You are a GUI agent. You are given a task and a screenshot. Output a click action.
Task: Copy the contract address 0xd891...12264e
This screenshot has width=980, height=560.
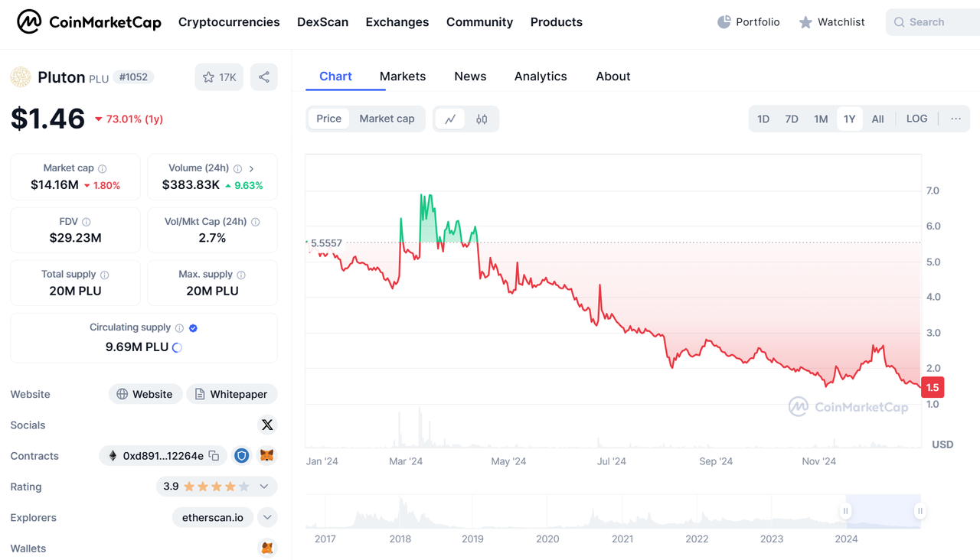click(x=214, y=456)
